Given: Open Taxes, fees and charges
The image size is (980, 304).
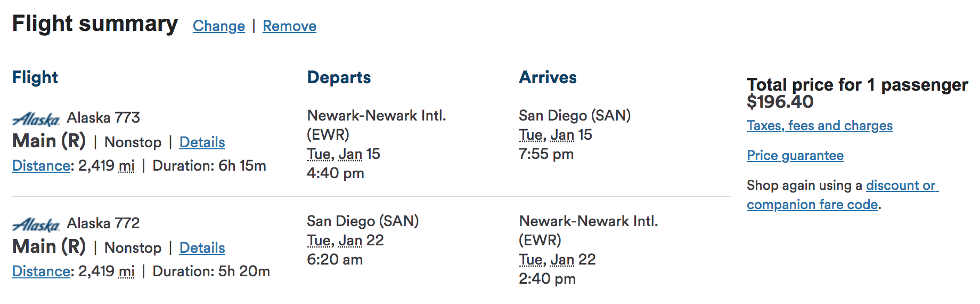Looking at the screenshot, I should 819,126.
